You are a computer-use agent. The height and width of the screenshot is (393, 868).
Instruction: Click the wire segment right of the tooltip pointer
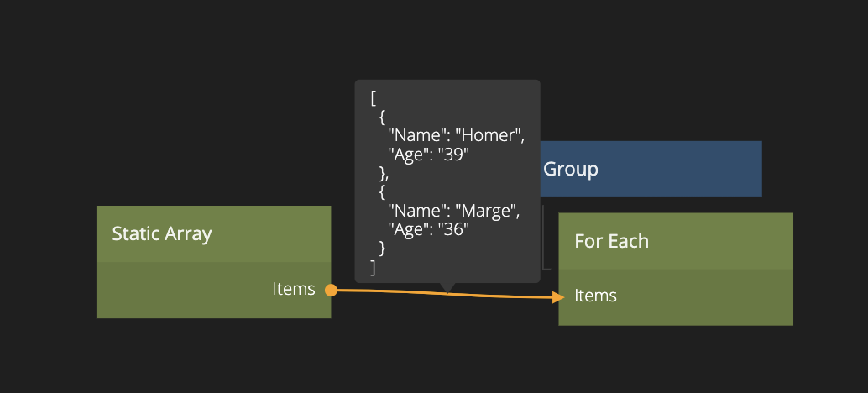[504, 295]
